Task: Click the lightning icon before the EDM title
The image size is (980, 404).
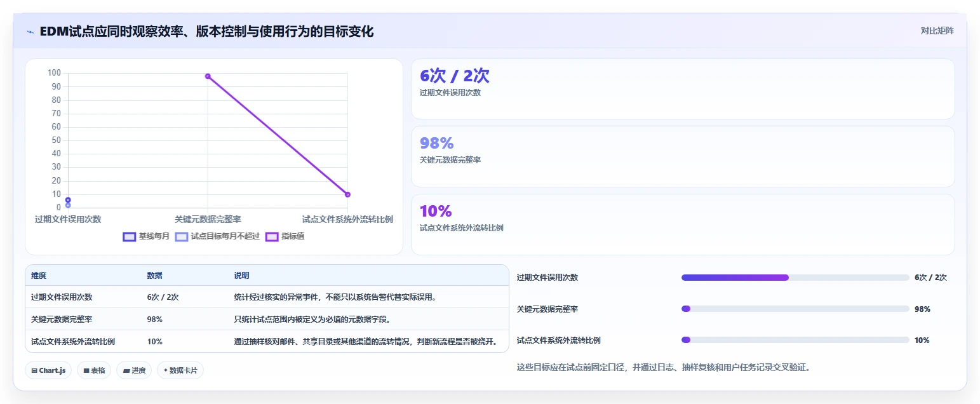Action: (30, 32)
